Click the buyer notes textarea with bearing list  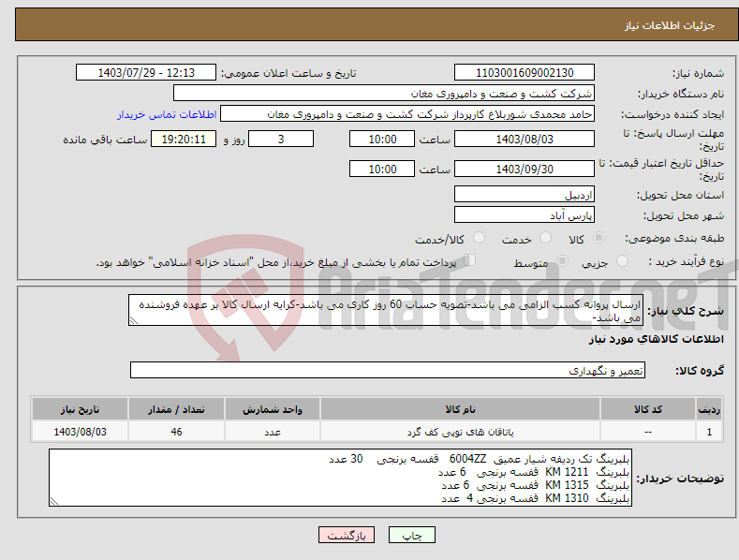click(x=340, y=478)
